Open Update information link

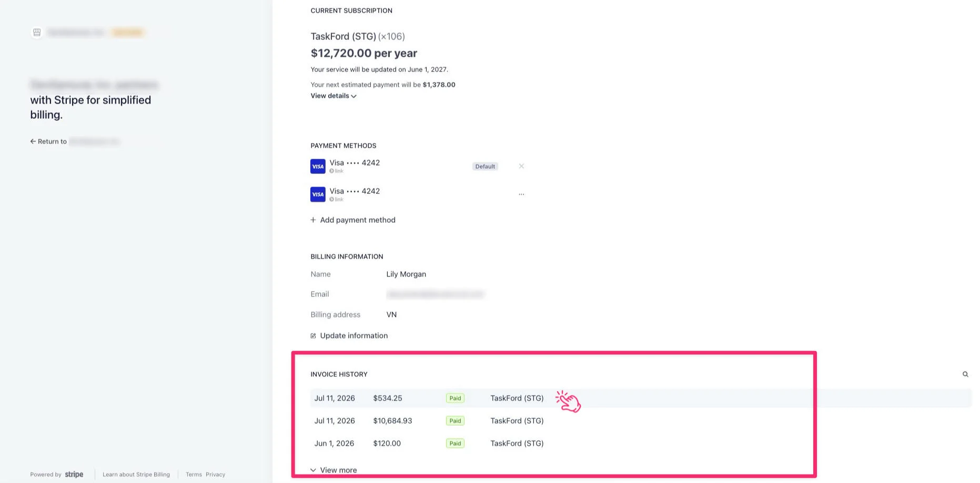(x=349, y=336)
